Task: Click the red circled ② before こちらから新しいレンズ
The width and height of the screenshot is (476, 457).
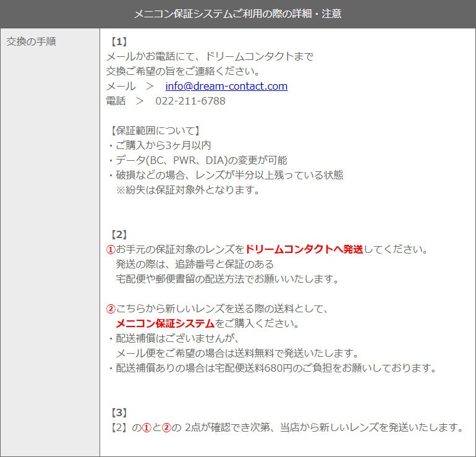Action: click(111, 309)
